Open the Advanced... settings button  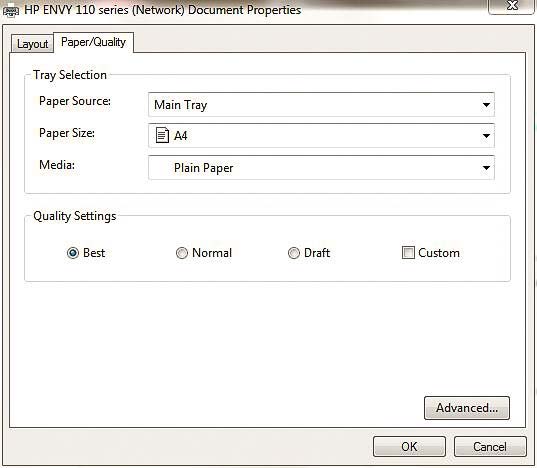click(467, 408)
